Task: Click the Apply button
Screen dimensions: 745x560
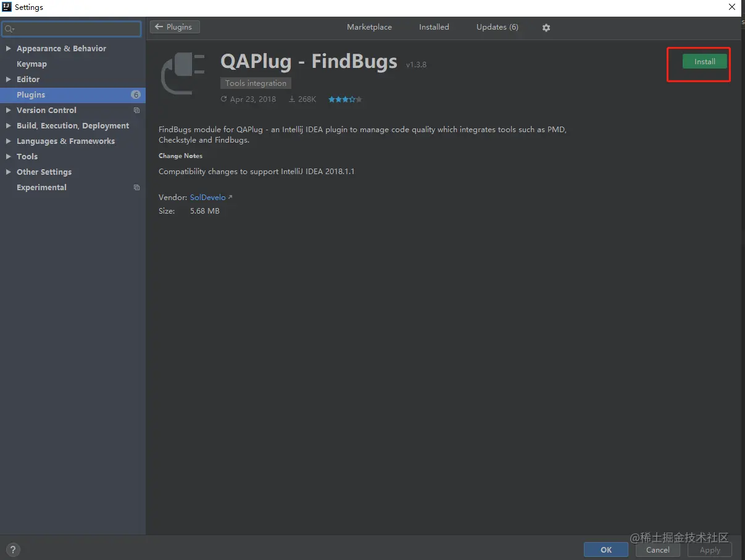Action: [x=710, y=550]
